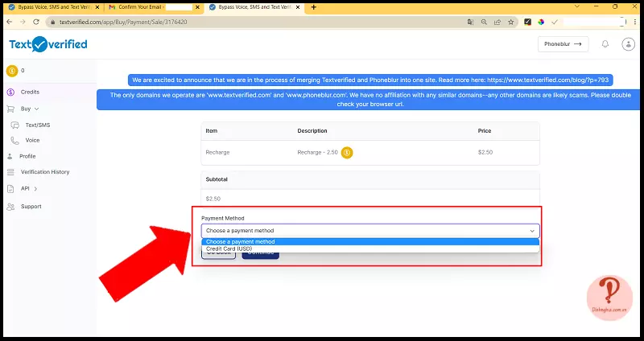Open Support in the sidebar
Image resolution: width=644 pixels, height=341 pixels.
pos(31,207)
